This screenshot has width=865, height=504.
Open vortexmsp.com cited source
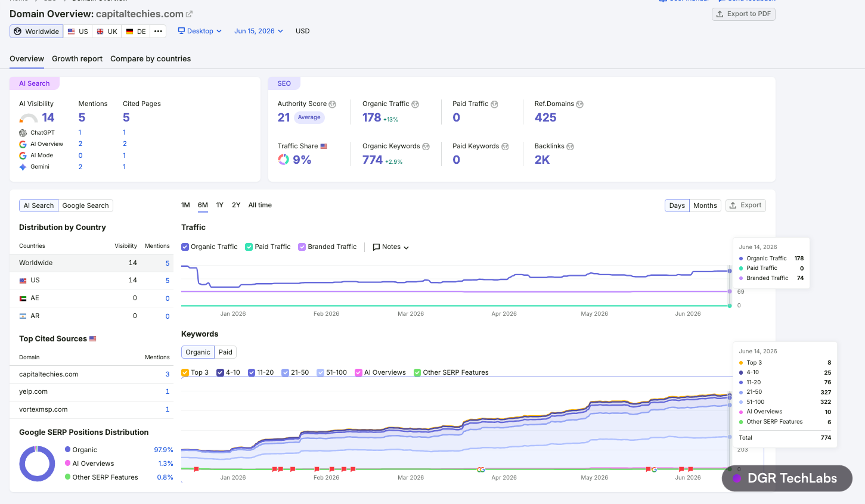coord(43,409)
